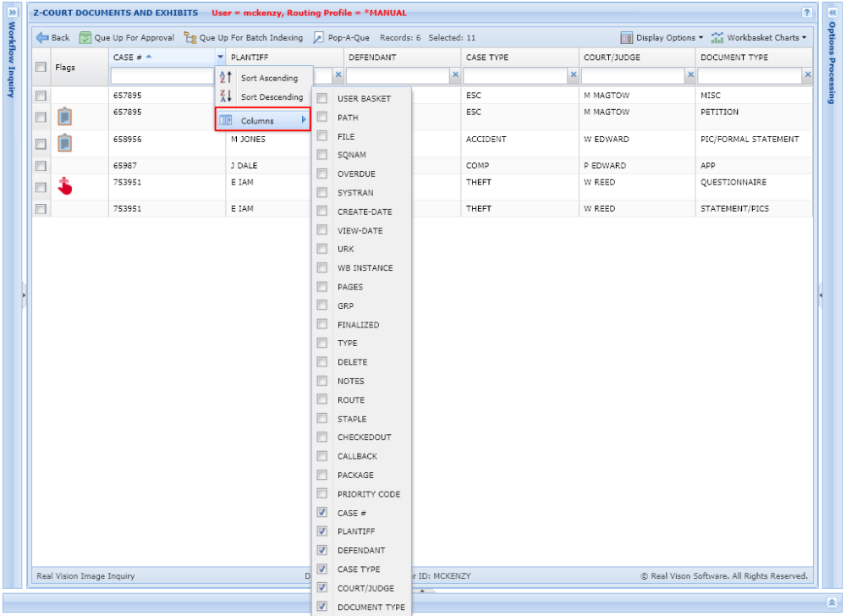Sort by the DOCUMENT TYPE column header
Image resolution: width=846 pixels, height=616 pixels.
tap(733, 58)
